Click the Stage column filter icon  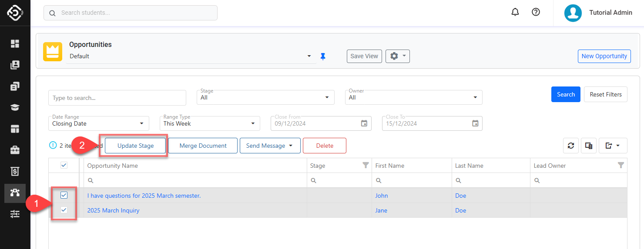coord(366,165)
